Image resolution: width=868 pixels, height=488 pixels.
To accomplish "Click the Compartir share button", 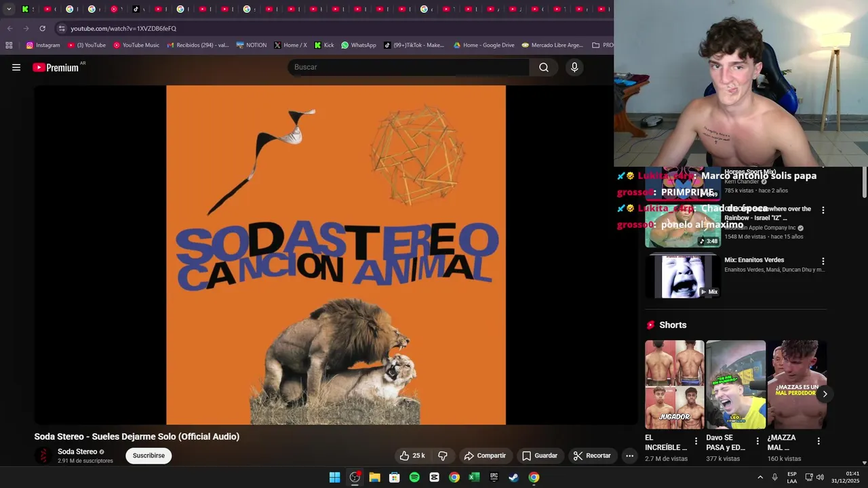I will pos(485,455).
